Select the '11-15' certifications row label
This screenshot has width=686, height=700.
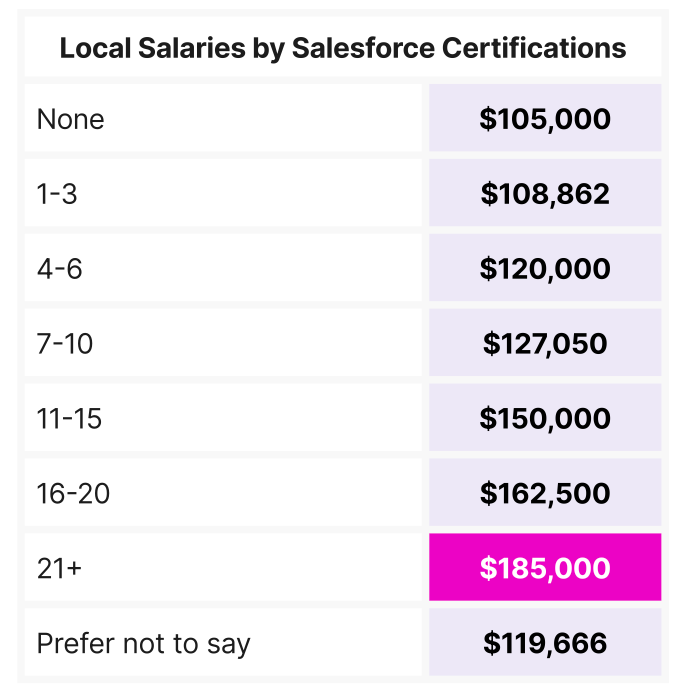69,418
